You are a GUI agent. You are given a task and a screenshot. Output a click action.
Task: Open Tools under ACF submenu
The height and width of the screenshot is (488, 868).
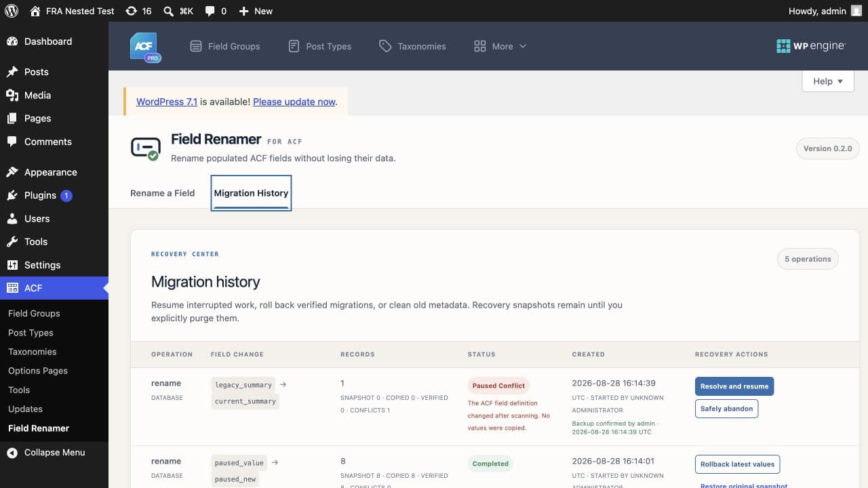(19, 390)
